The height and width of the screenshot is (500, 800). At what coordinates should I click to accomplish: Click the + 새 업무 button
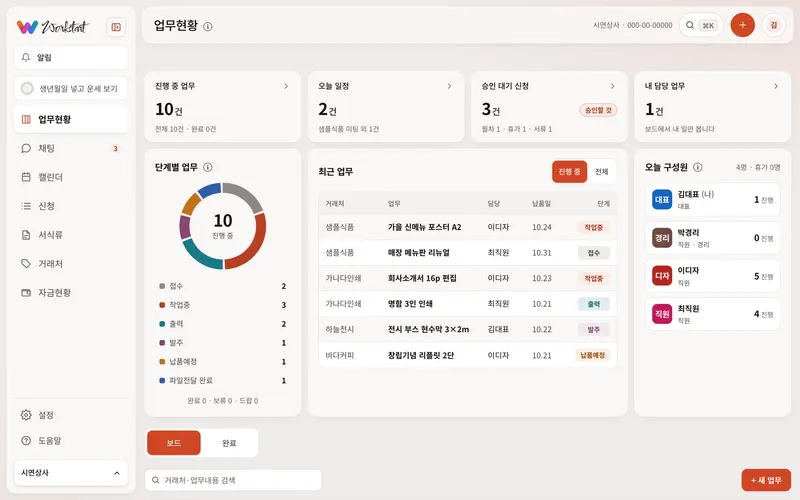click(766, 480)
